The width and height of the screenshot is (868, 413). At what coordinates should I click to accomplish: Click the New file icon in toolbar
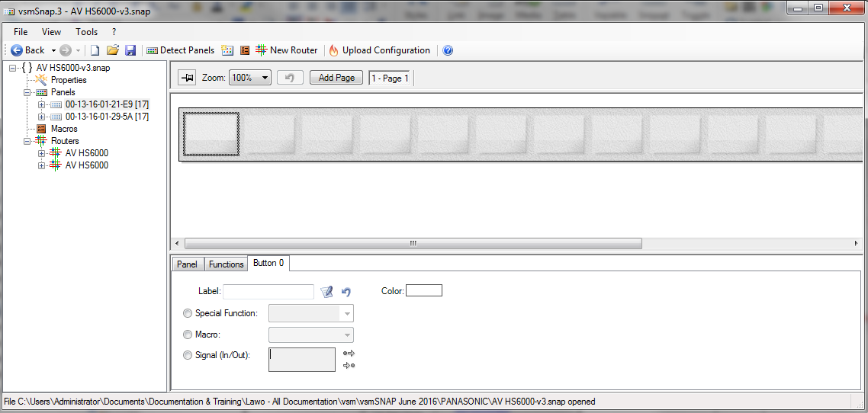pyautogui.click(x=95, y=50)
